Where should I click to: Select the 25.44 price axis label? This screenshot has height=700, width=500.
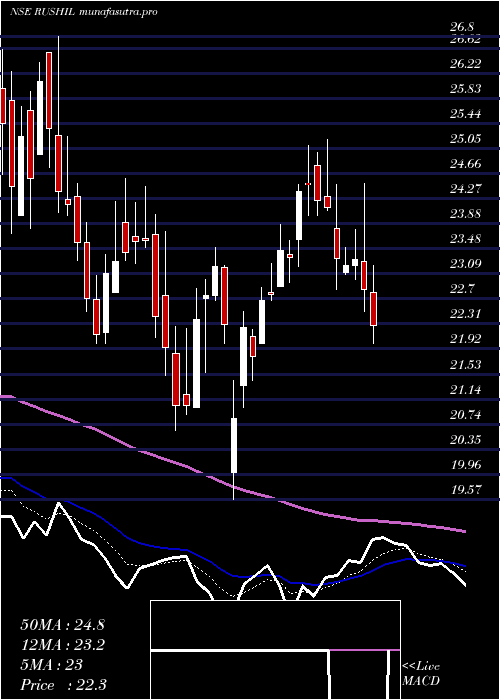coord(466,114)
